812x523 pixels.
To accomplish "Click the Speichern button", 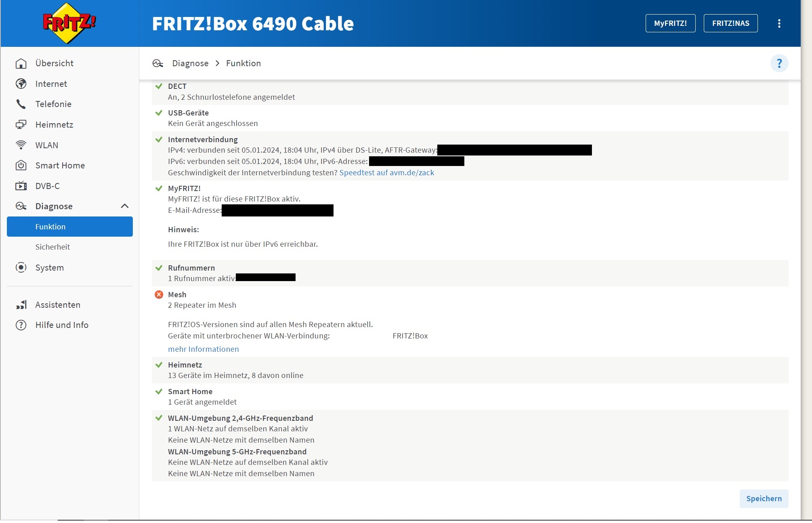I will click(764, 498).
